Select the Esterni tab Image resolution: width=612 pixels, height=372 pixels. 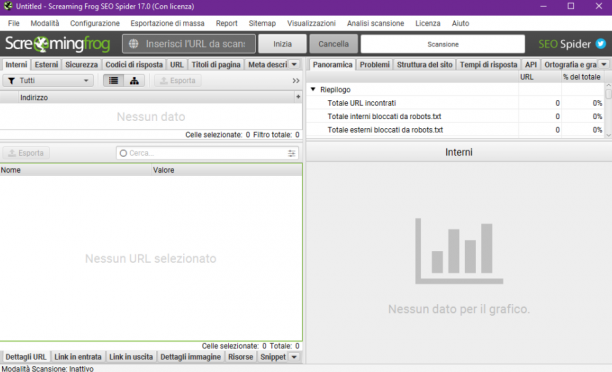coord(46,64)
